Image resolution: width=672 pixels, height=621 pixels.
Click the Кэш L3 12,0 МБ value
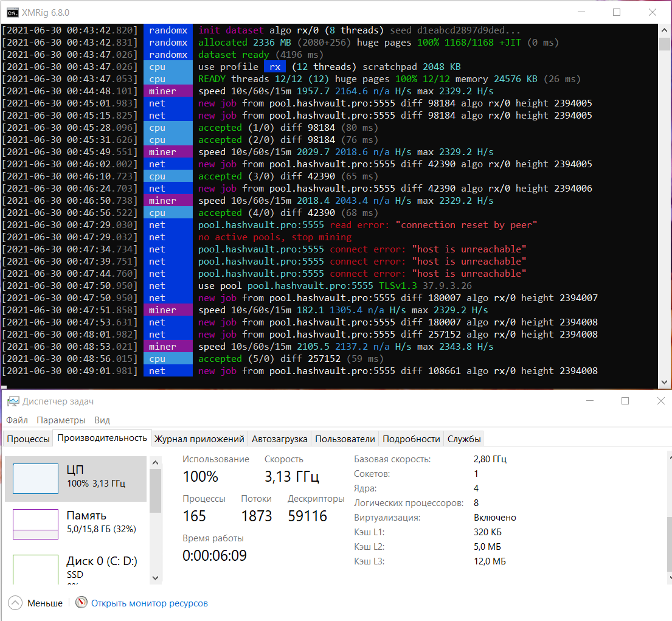490,561
